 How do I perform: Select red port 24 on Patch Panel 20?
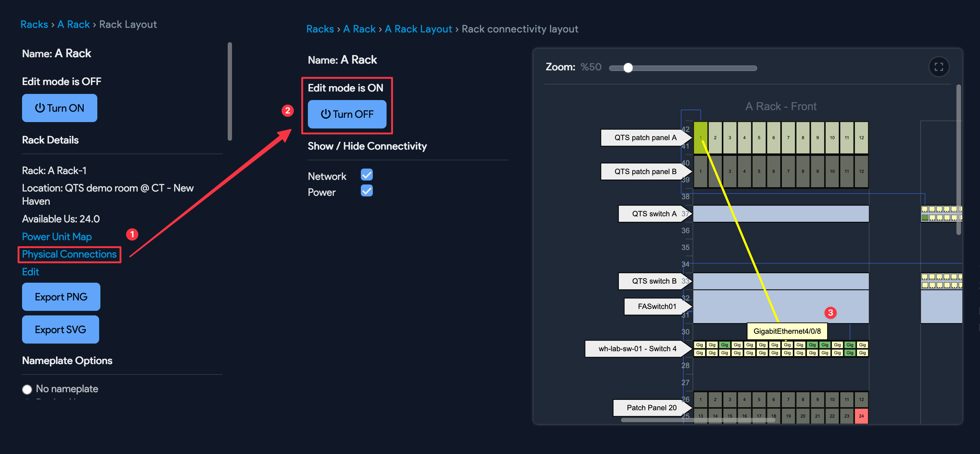click(861, 415)
